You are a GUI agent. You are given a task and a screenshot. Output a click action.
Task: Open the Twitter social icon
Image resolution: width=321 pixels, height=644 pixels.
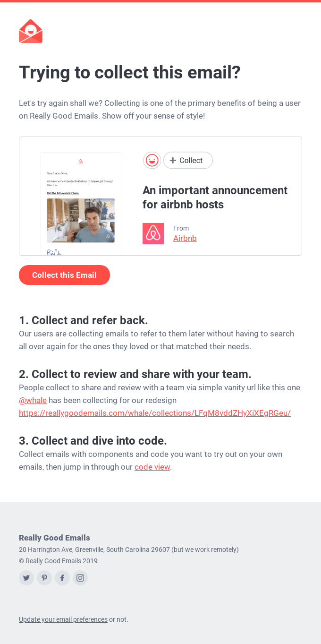(x=26, y=578)
